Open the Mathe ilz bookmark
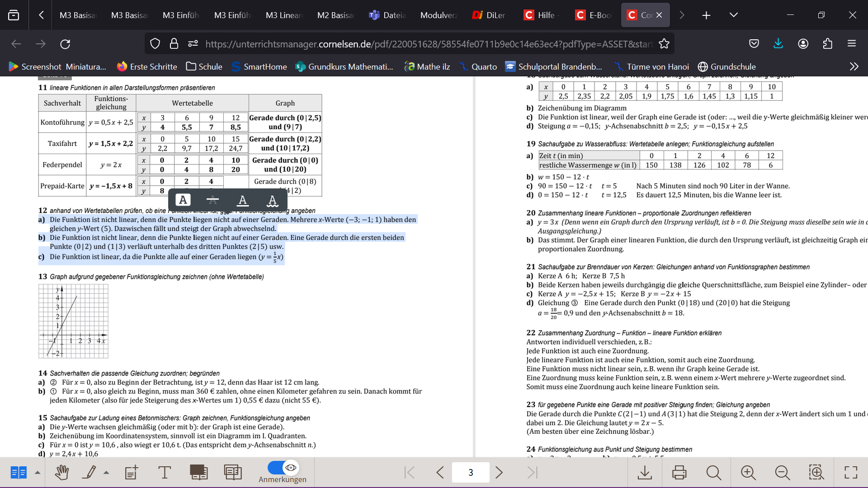This screenshot has width=868, height=488. (x=427, y=67)
